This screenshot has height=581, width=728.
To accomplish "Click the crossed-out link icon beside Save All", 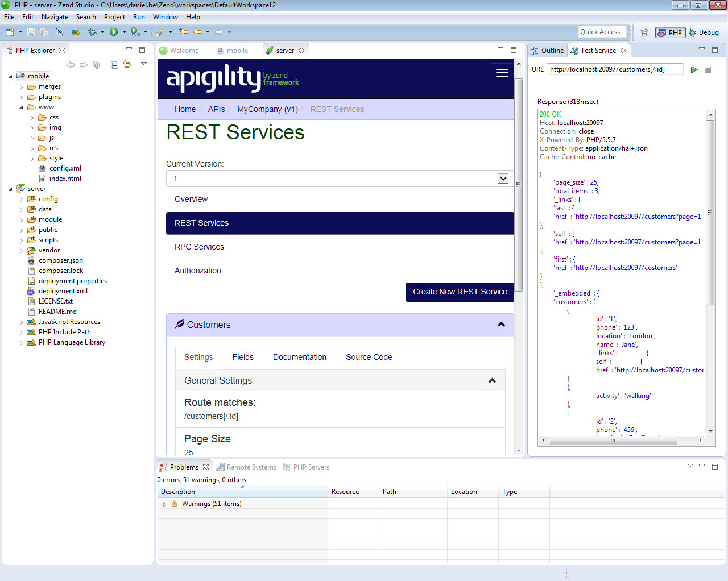I will coord(59,32).
